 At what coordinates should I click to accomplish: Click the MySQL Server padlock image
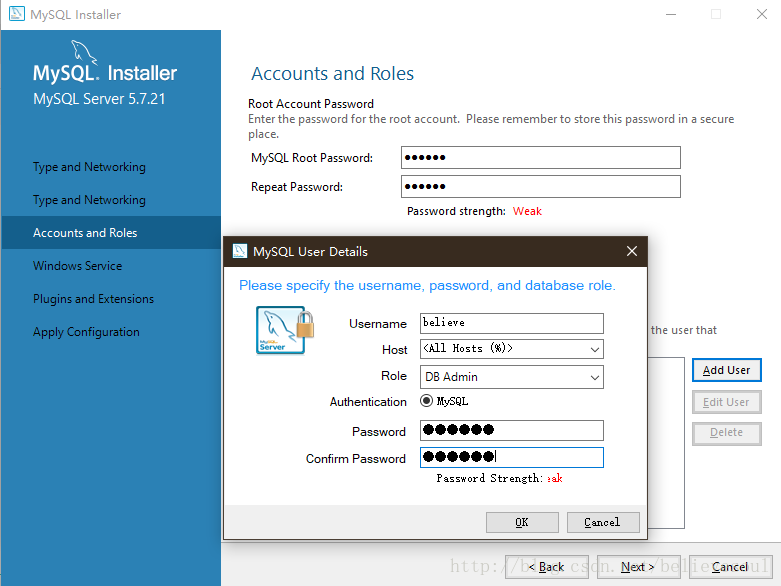(x=285, y=330)
